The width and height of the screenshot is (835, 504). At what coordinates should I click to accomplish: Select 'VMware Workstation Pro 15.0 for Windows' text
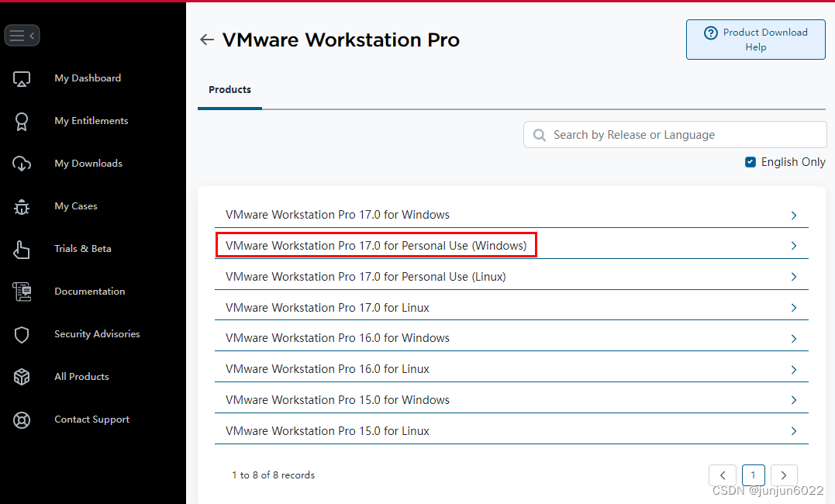pos(337,399)
